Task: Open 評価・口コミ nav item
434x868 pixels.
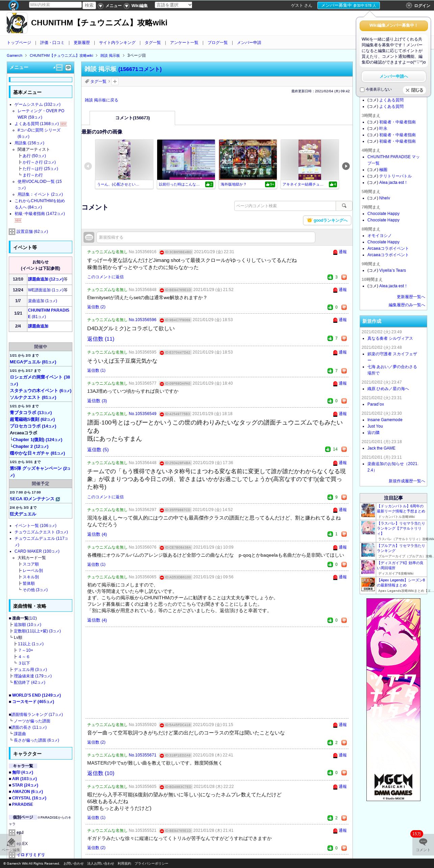Action: point(52,43)
